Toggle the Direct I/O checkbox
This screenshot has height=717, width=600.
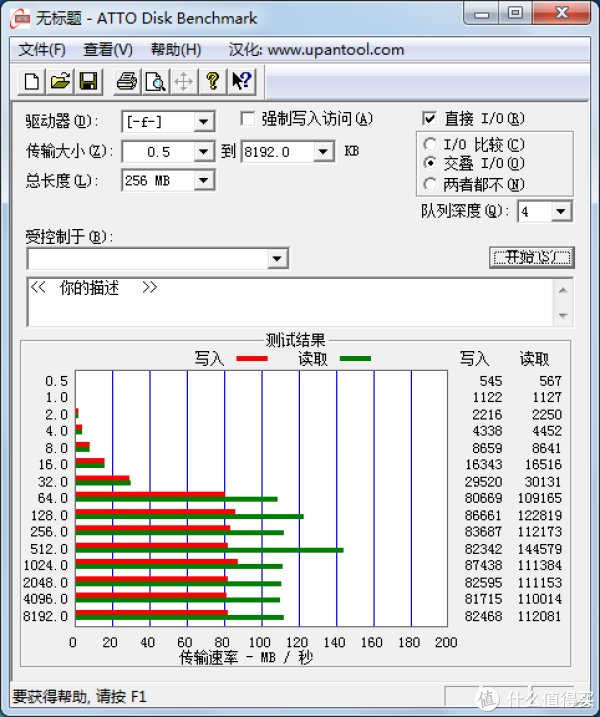429,119
